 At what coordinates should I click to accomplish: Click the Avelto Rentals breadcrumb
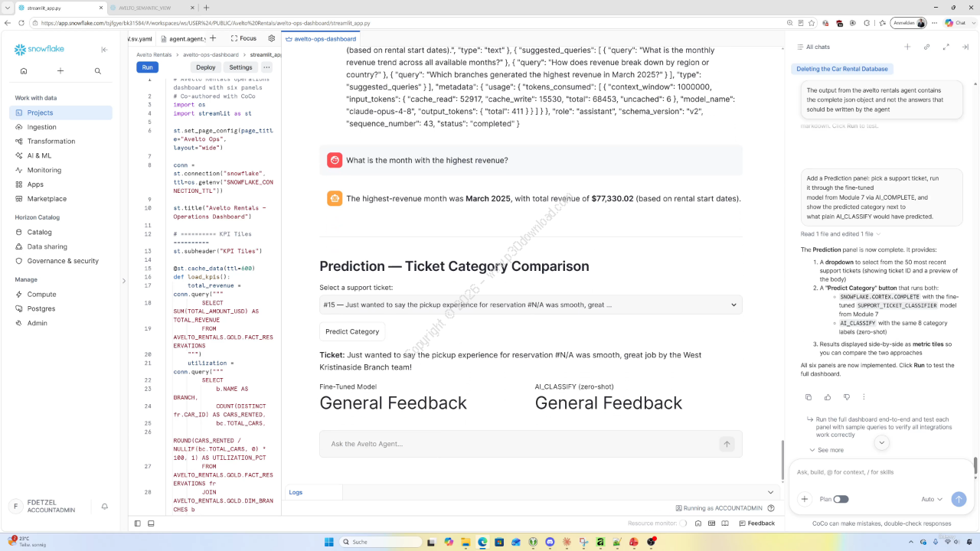(154, 55)
